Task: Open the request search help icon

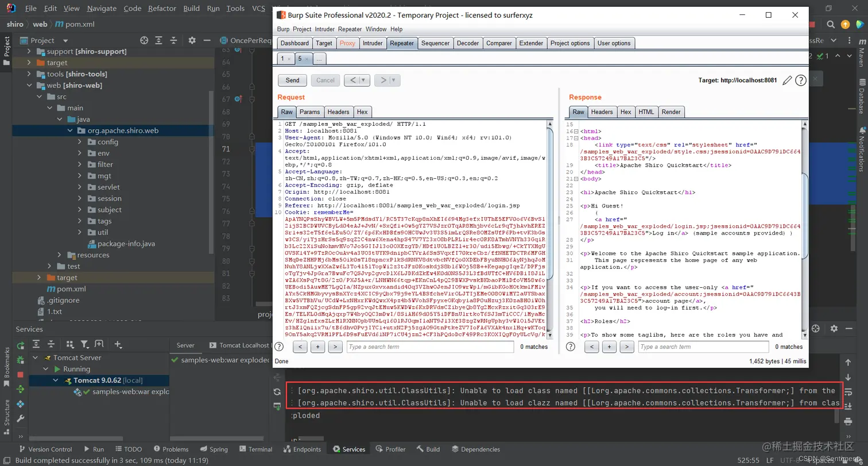Action: click(x=279, y=346)
